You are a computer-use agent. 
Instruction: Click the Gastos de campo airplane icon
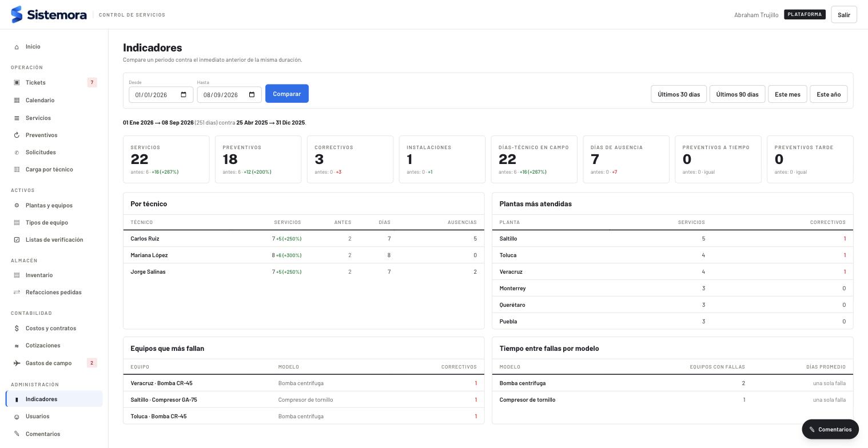[x=17, y=363]
